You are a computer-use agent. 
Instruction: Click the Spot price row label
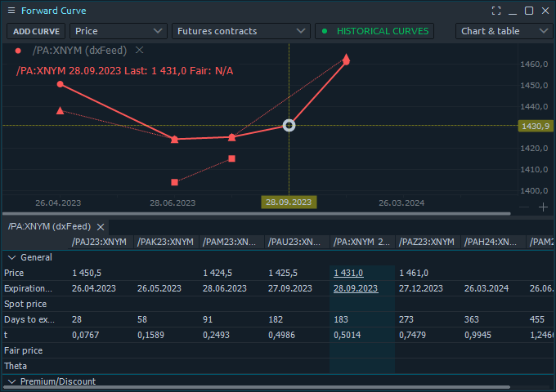tap(25, 304)
